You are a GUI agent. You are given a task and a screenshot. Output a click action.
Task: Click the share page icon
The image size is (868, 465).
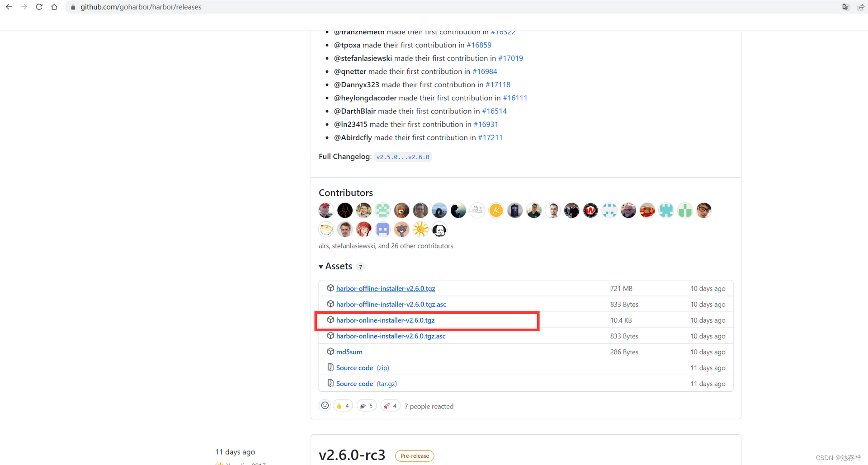click(861, 7)
